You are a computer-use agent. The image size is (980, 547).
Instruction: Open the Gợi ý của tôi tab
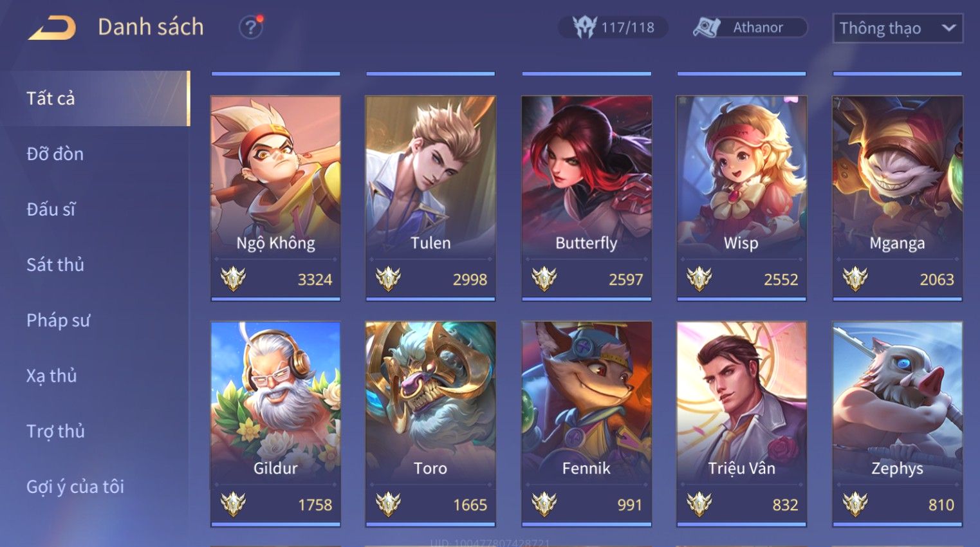(x=75, y=487)
